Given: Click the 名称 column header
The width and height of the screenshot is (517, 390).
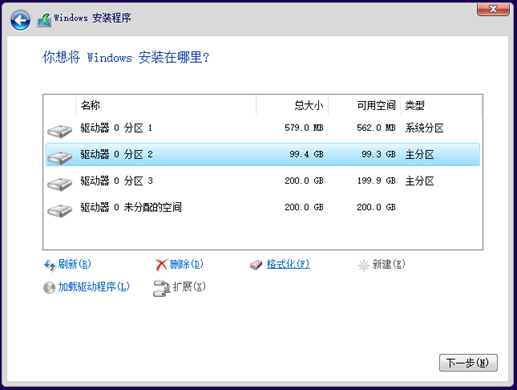Looking at the screenshot, I should click(x=166, y=105).
